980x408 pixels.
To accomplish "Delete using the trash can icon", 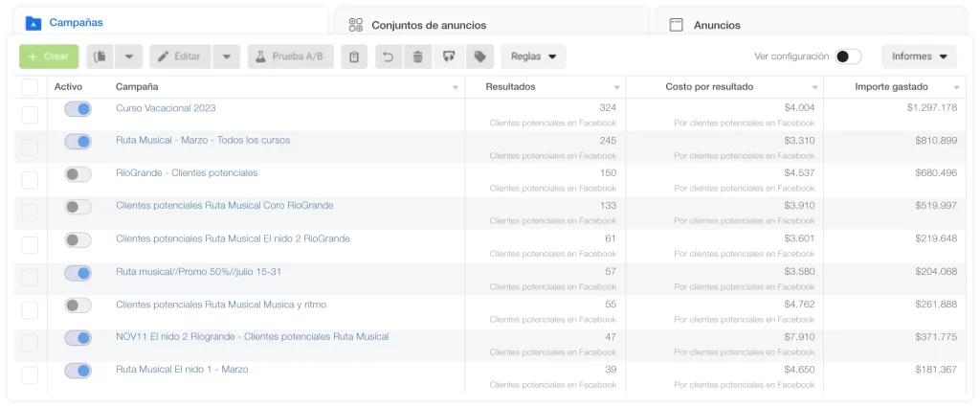I will (x=417, y=57).
